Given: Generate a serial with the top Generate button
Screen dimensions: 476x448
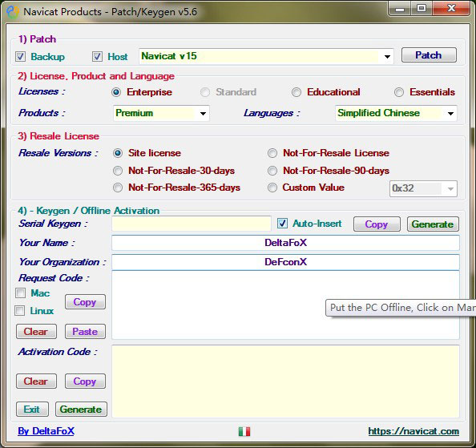Looking at the screenshot, I should [433, 224].
